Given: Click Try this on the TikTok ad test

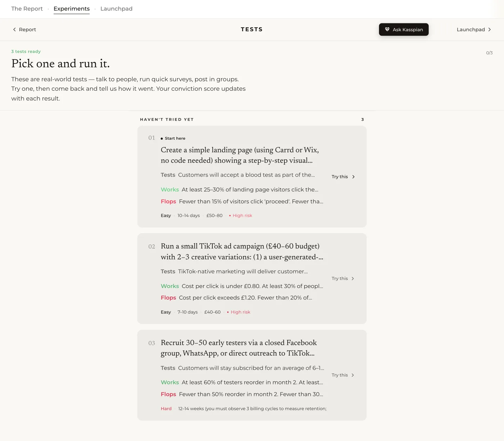Looking at the screenshot, I should (x=343, y=279).
